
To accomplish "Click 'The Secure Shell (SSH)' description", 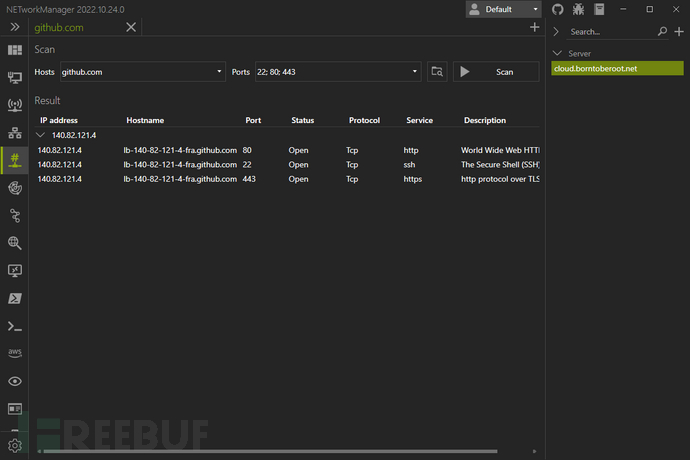I will tap(500, 165).
